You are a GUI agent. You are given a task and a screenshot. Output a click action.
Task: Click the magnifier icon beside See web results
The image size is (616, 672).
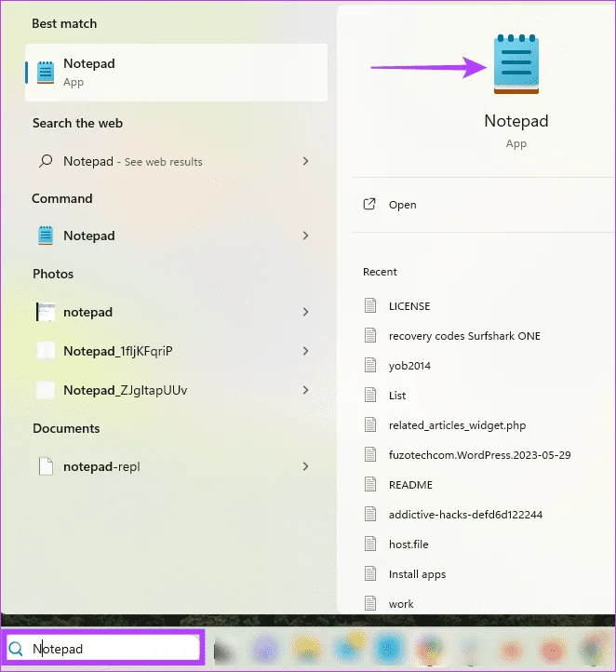(46, 161)
